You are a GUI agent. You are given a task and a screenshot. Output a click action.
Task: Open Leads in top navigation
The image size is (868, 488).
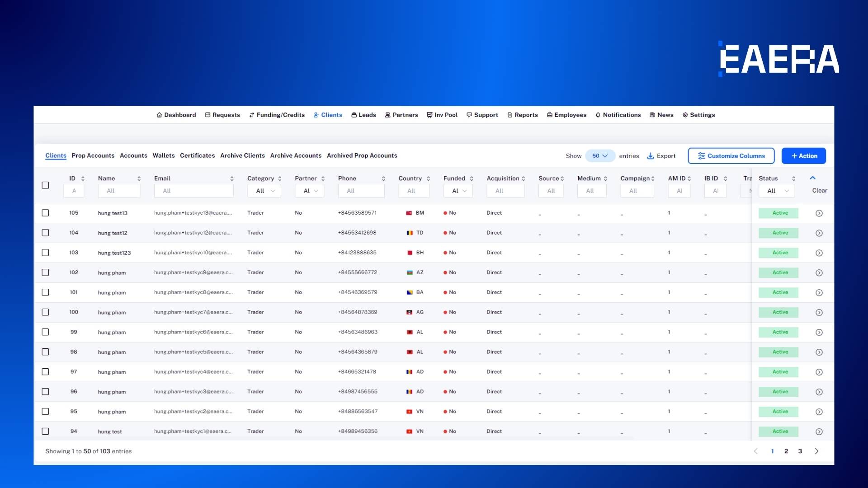pyautogui.click(x=363, y=115)
